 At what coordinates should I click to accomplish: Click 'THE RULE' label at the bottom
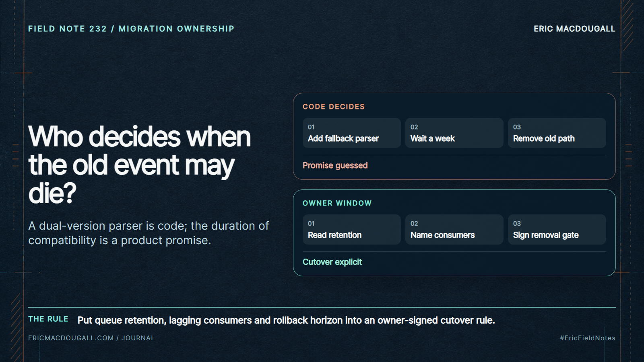click(x=48, y=319)
